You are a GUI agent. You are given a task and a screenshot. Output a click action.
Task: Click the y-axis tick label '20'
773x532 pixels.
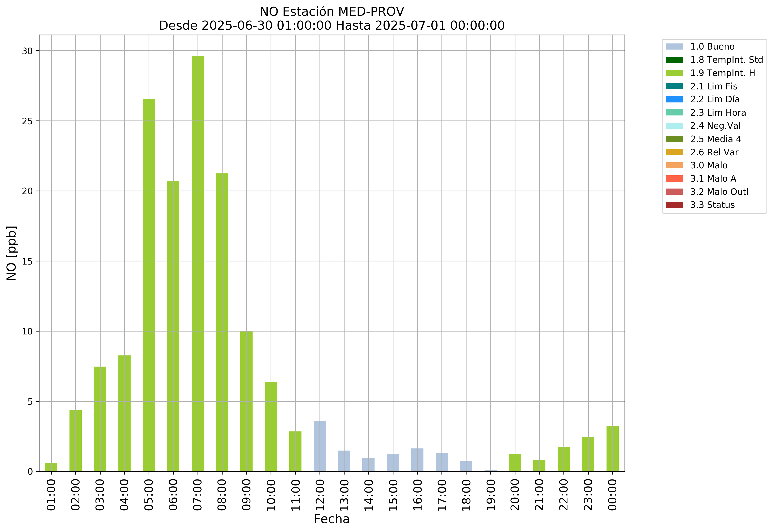(x=28, y=191)
